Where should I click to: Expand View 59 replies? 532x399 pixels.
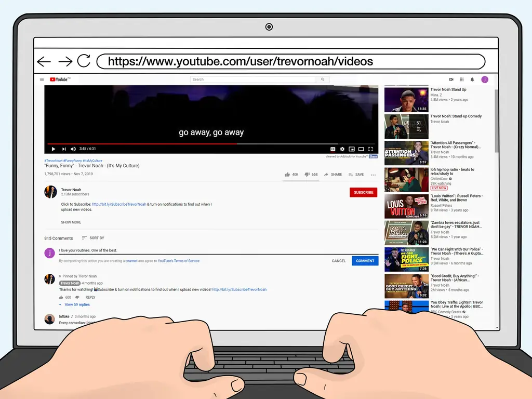pos(75,304)
